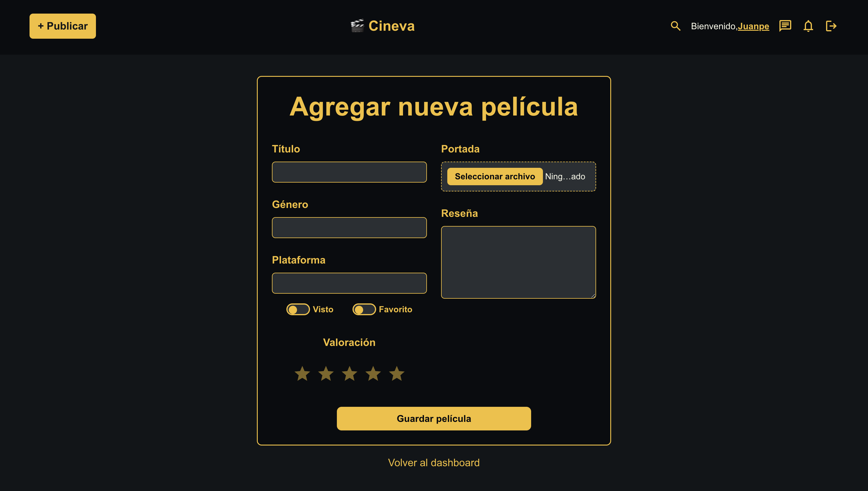Click the Bienvenido greeting text
This screenshot has height=491, width=868.
714,26
